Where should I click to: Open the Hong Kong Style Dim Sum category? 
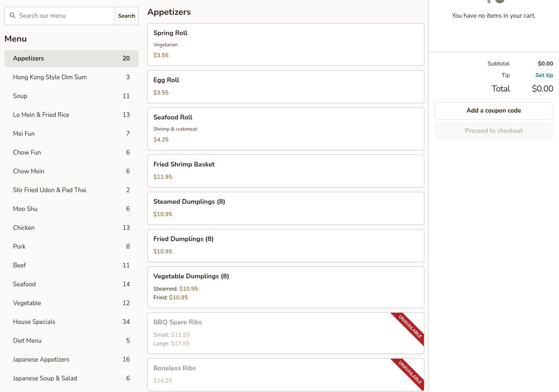[x=71, y=77]
